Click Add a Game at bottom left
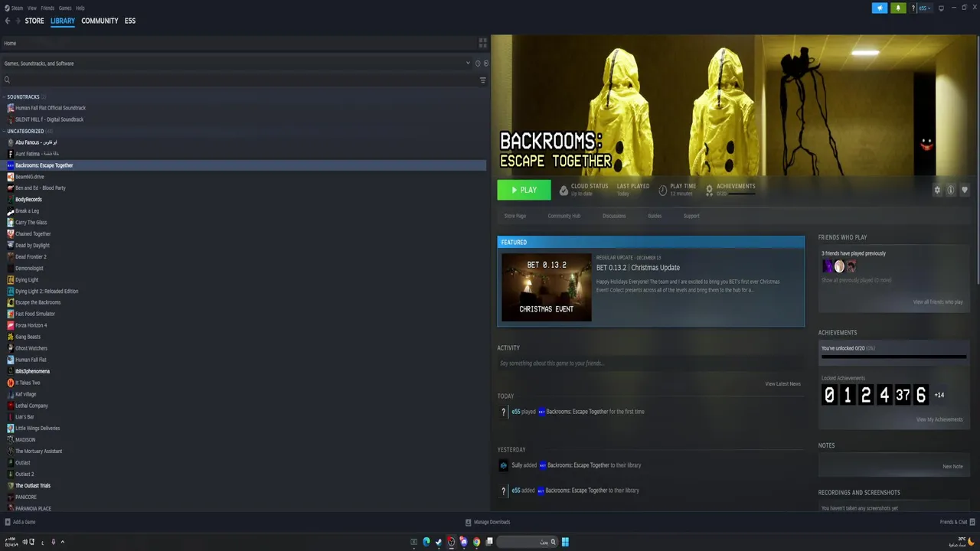Viewport: 980px width, 551px height. [x=20, y=522]
